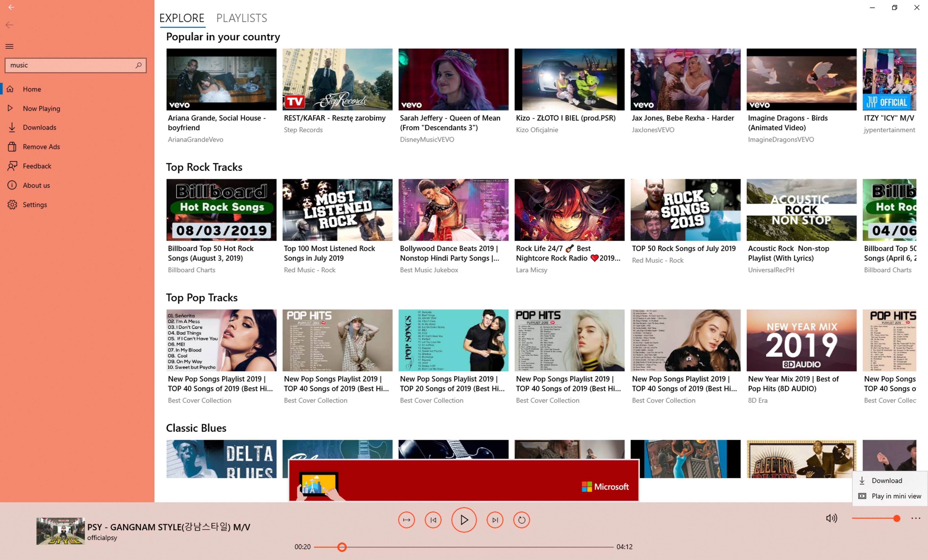
Task: Open the Settings gear in sidebar
Action: click(12, 204)
